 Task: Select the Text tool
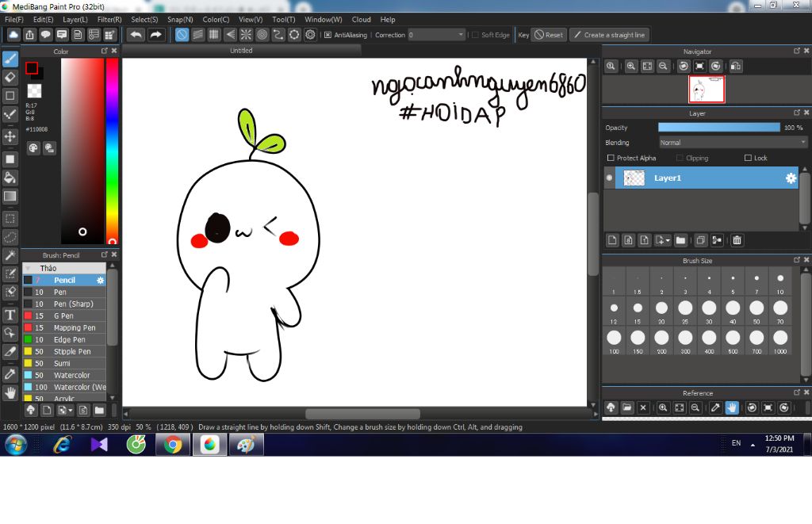coord(10,315)
